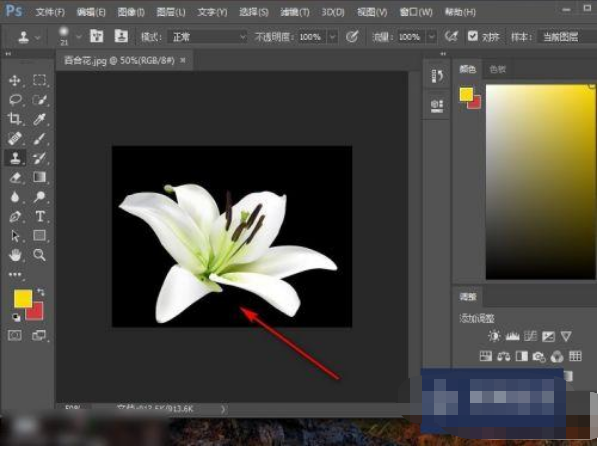Select the Quick Selection tool
Viewport: 598px width, 449px height.
click(39, 100)
